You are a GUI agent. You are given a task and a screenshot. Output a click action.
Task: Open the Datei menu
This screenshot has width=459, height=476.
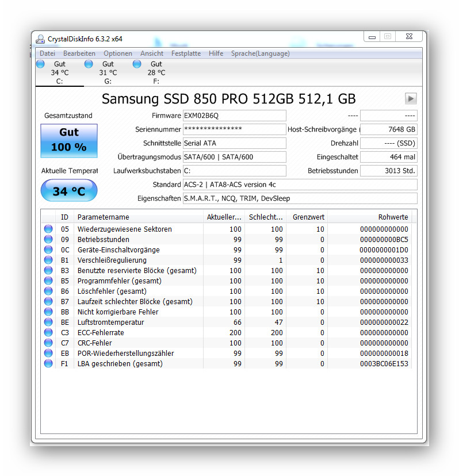(47, 53)
